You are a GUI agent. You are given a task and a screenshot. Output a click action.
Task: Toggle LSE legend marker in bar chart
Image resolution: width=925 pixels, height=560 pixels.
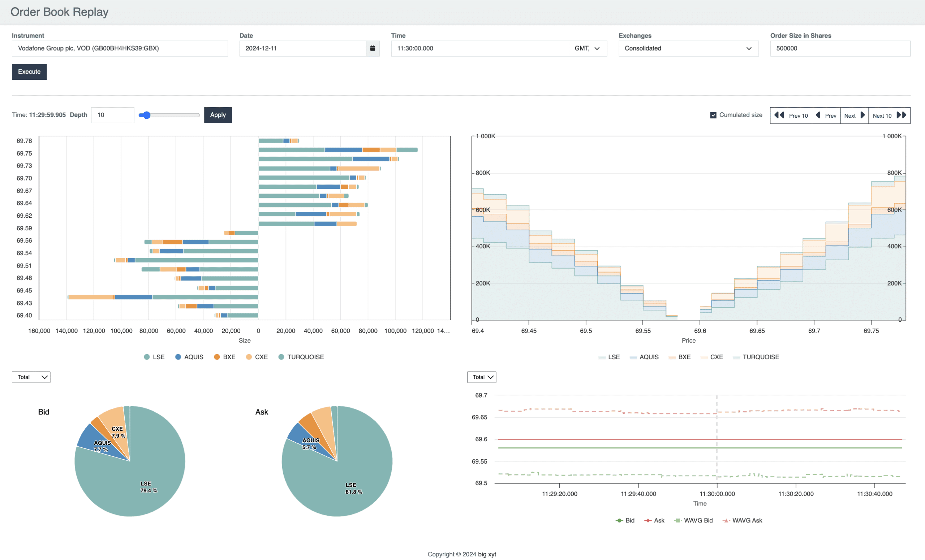coord(147,357)
